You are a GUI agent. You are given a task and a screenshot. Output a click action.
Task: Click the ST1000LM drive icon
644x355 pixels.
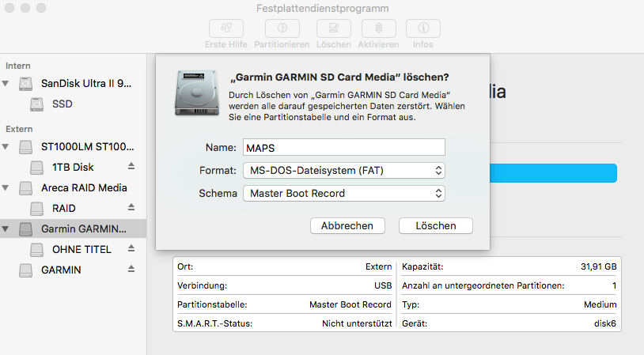(25, 147)
